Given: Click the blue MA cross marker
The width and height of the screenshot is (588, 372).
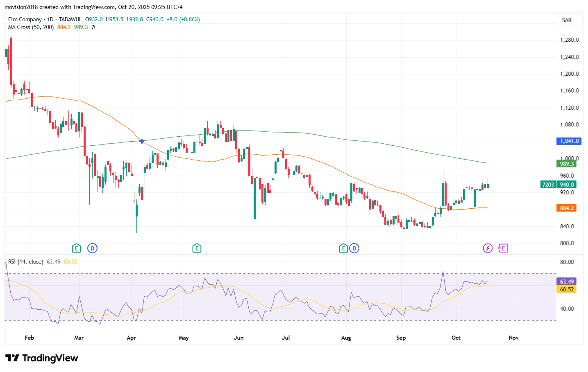Looking at the screenshot, I should coord(142,141).
